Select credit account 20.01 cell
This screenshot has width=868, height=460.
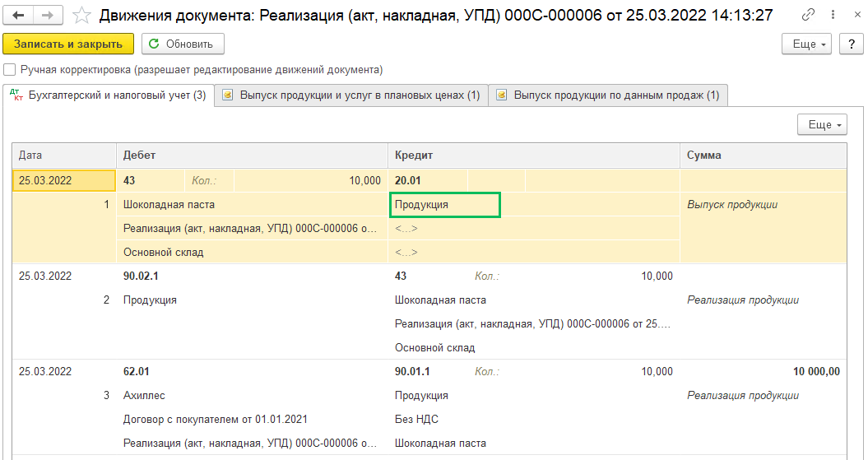click(x=428, y=180)
